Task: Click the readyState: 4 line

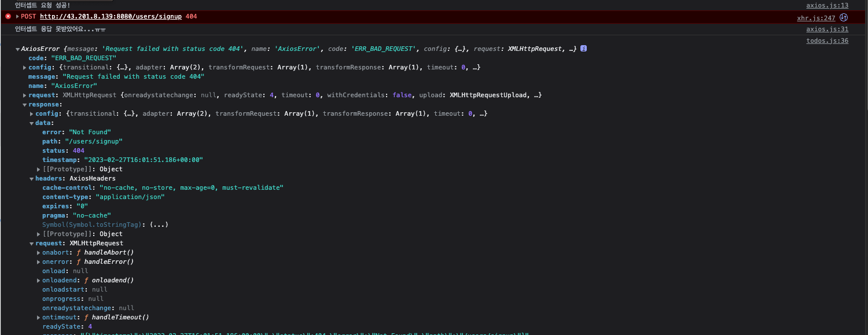Action: [x=67, y=326]
